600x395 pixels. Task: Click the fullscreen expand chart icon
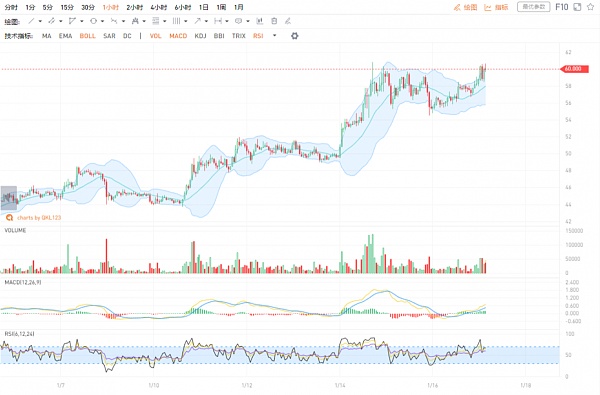tap(577, 7)
